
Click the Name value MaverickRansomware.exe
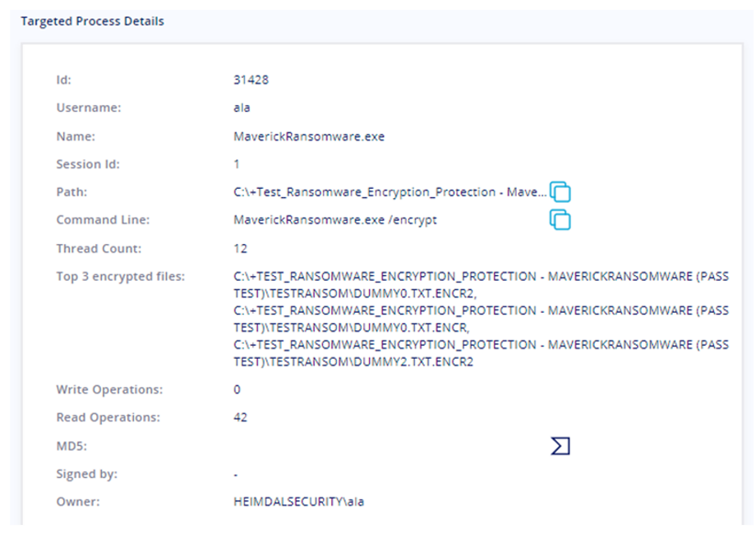[308, 136]
